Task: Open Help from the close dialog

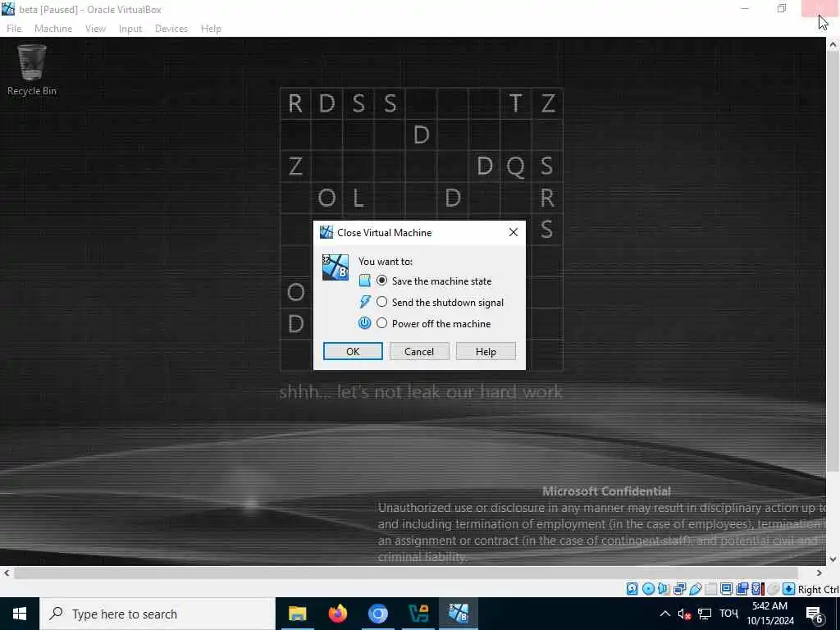Action: click(x=486, y=351)
